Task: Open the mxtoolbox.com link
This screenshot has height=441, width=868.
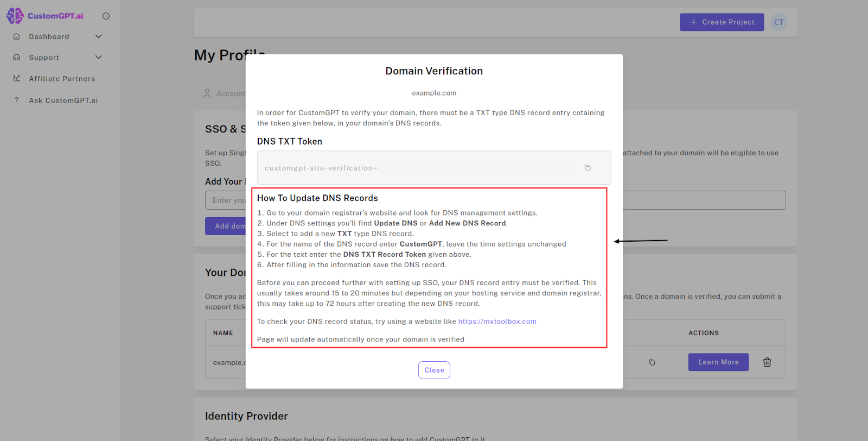Action: click(497, 322)
